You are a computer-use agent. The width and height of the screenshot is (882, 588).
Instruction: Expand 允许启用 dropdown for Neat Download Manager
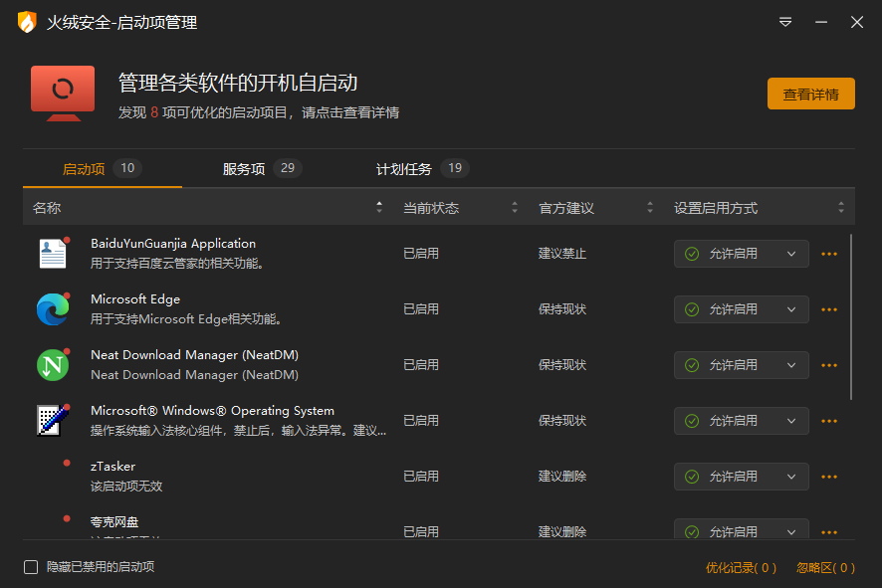(742, 365)
